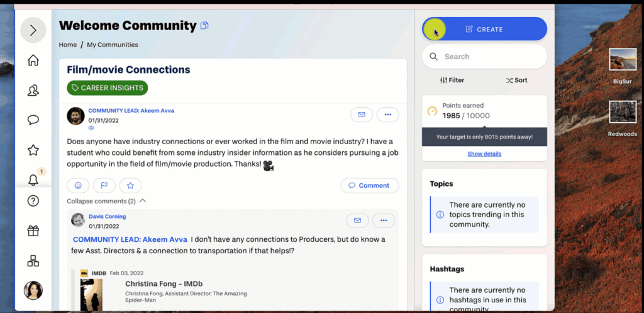Open Home from the sidebar house icon
This screenshot has height=313, width=644.
pyautogui.click(x=33, y=60)
